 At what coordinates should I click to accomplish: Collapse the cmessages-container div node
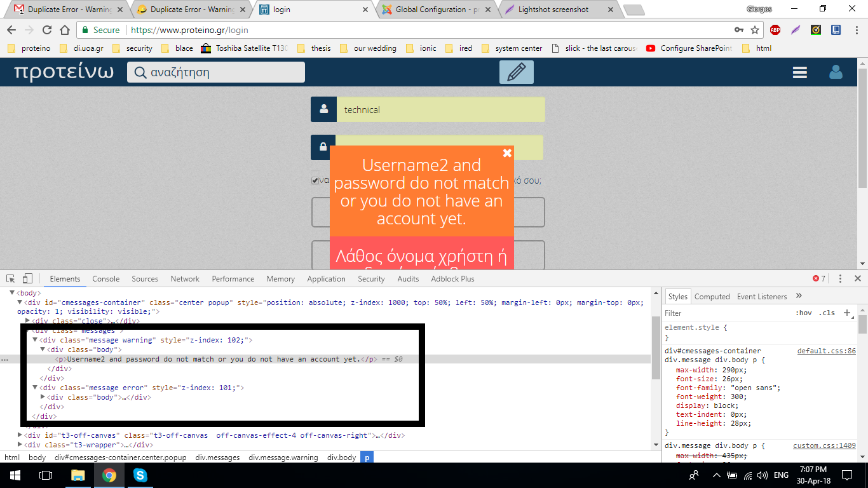20,302
